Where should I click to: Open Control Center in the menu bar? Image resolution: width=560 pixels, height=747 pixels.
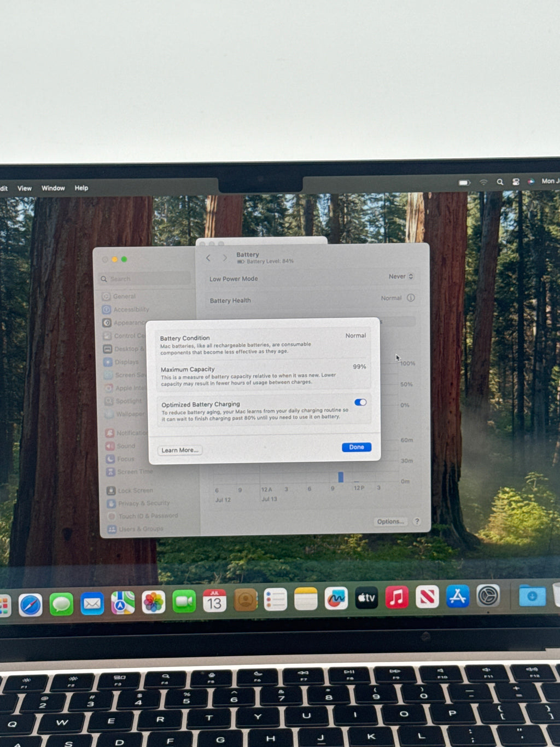516,182
